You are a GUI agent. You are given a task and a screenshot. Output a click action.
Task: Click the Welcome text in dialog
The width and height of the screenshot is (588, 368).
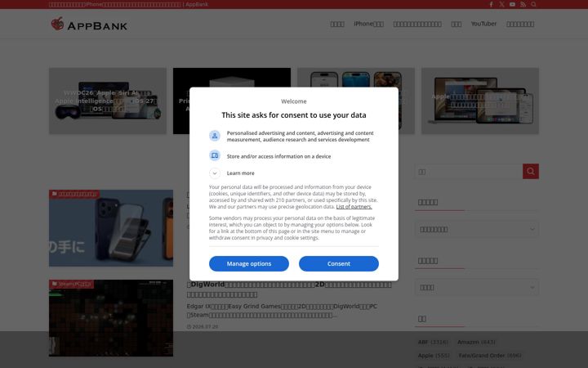point(294,101)
